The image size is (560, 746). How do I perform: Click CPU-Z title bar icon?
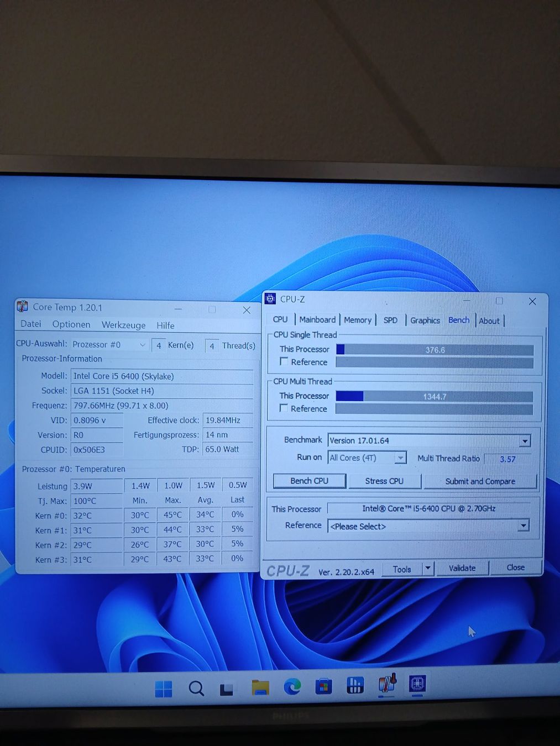pyautogui.click(x=270, y=299)
